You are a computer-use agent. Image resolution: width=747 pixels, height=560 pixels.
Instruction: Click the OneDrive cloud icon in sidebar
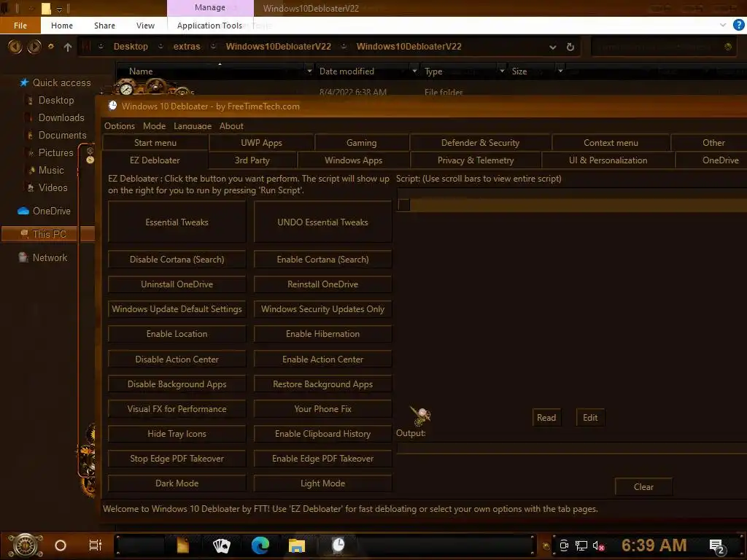tap(23, 211)
